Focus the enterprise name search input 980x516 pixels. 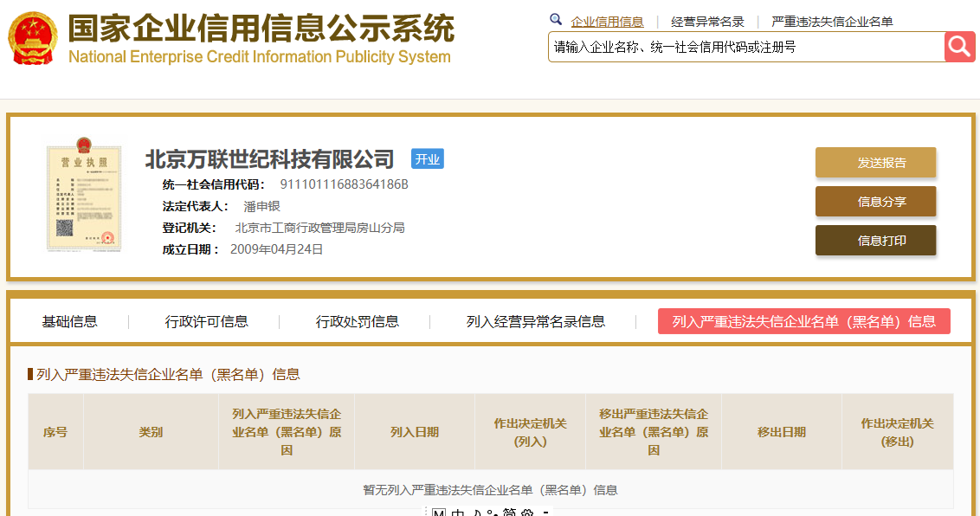[746, 47]
